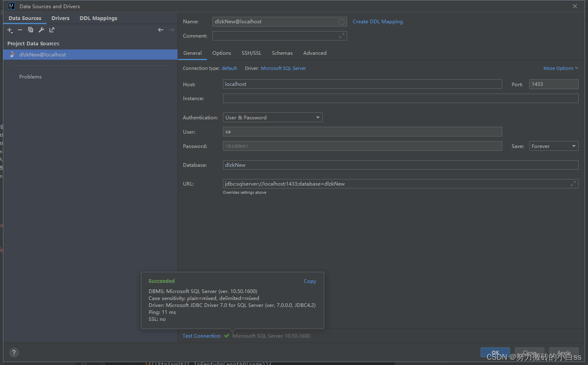The width and height of the screenshot is (588, 365).
Task: Change connection type default link
Action: (229, 68)
